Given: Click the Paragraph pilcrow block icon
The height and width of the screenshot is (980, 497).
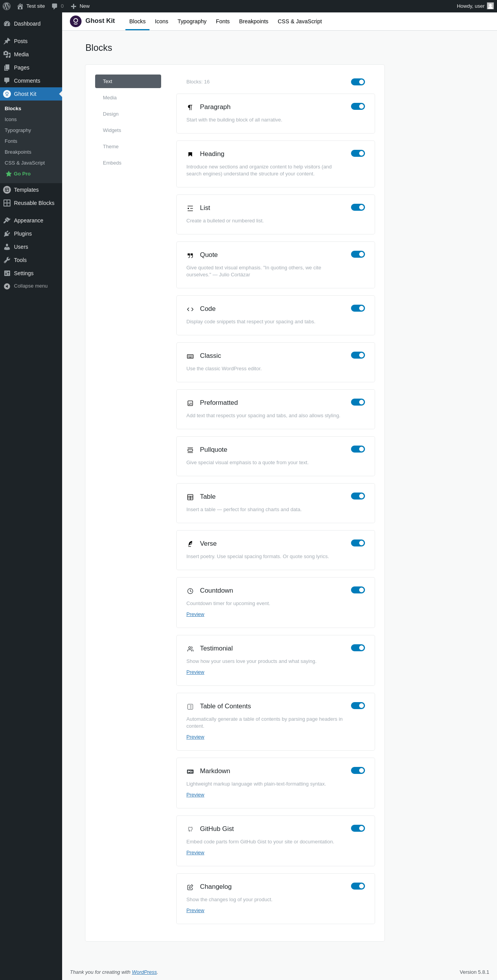Looking at the screenshot, I should [x=190, y=107].
